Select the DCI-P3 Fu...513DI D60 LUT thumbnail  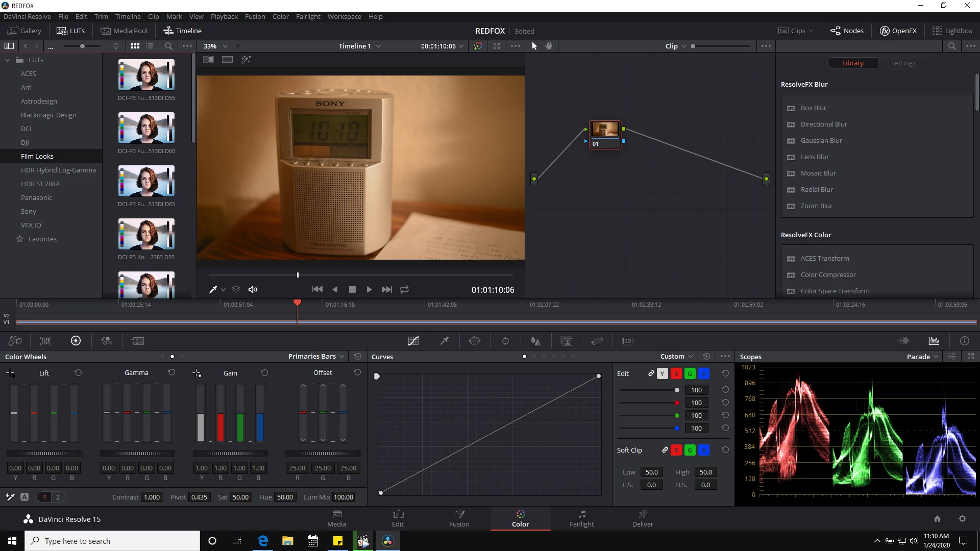(x=146, y=128)
